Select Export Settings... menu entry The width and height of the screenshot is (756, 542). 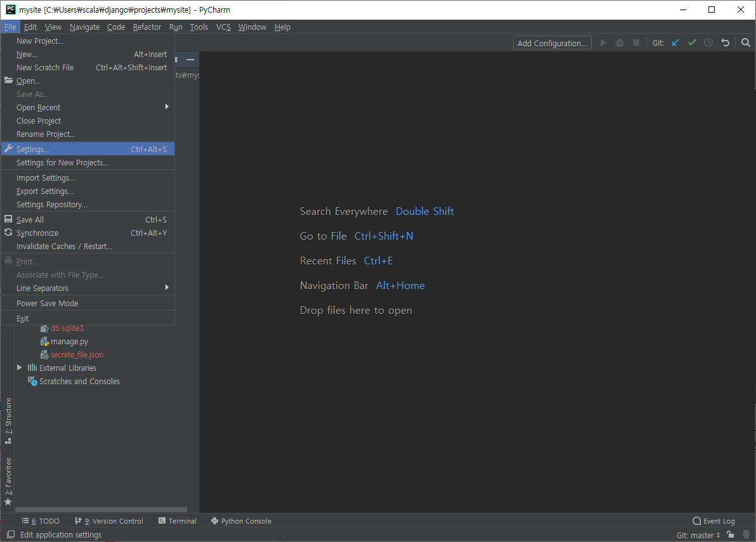pos(88,191)
